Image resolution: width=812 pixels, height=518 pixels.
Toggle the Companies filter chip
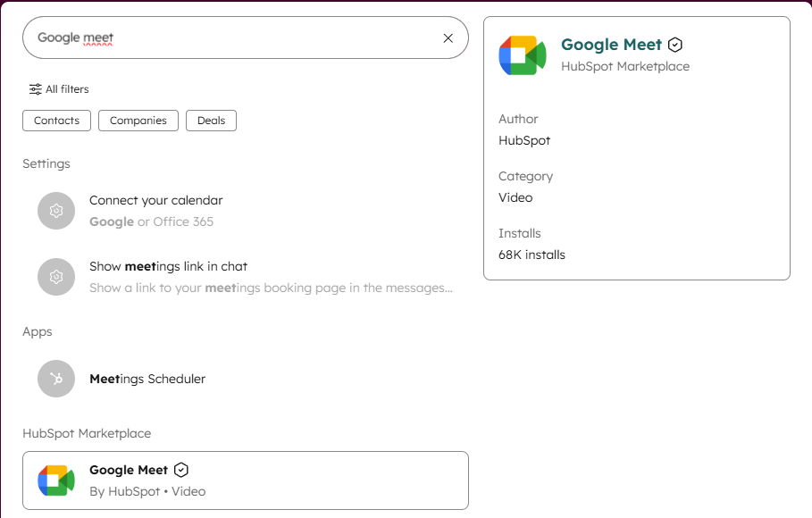138,121
